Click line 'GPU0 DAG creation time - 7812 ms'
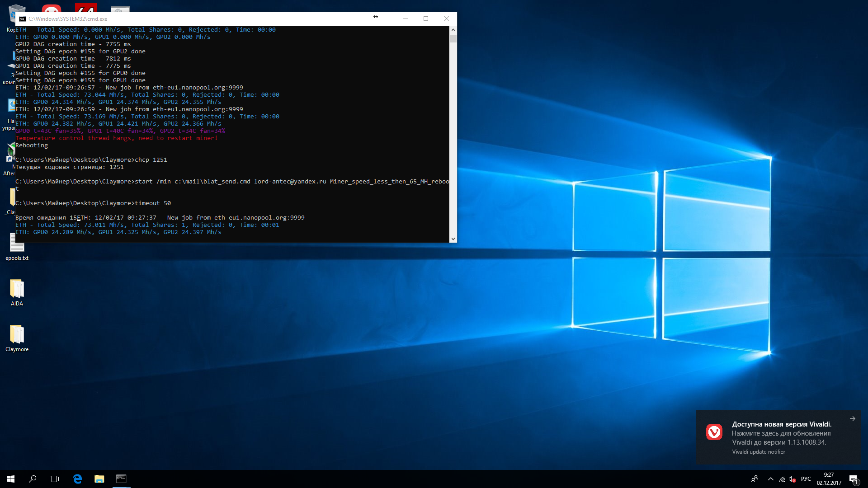This screenshot has width=868, height=488. click(x=73, y=59)
